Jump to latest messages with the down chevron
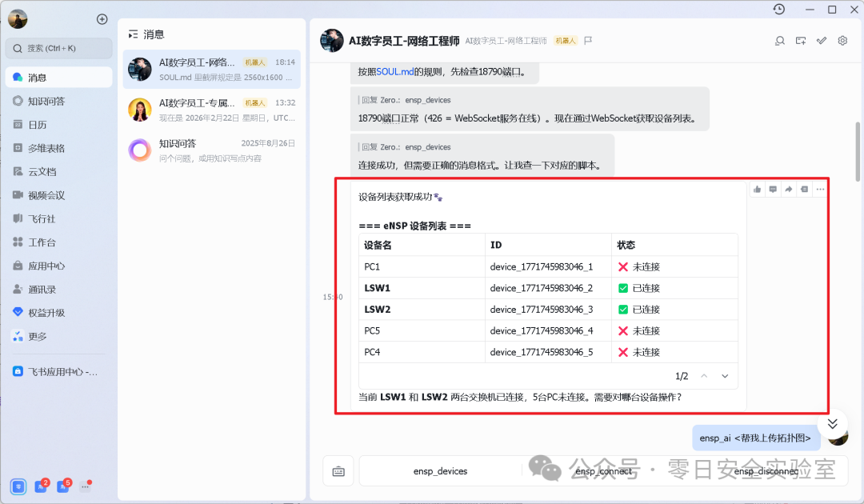This screenshot has width=864, height=504. [832, 425]
